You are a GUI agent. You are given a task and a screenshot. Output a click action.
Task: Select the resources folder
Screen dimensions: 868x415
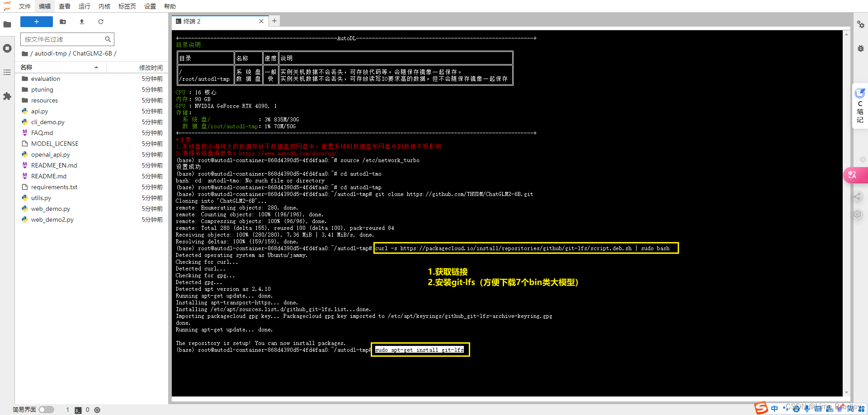coord(92,100)
